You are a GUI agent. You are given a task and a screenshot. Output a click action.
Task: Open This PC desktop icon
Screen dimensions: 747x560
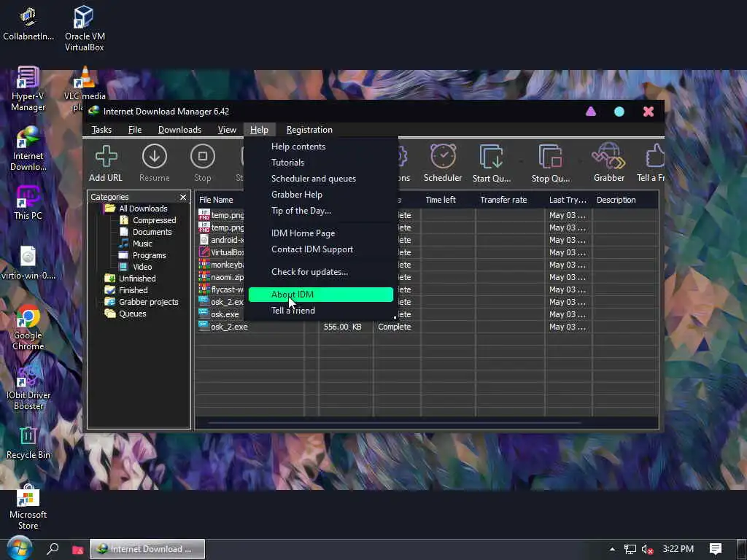click(x=28, y=203)
